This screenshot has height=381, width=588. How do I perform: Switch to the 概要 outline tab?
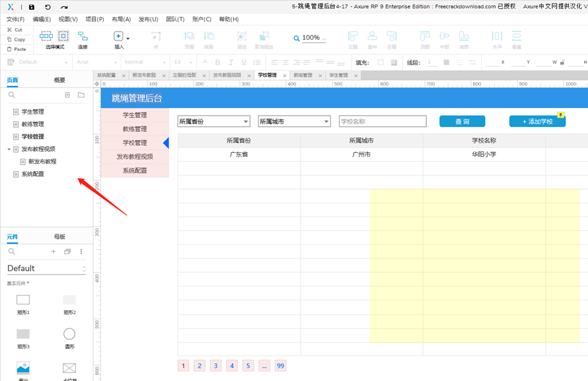60,80
